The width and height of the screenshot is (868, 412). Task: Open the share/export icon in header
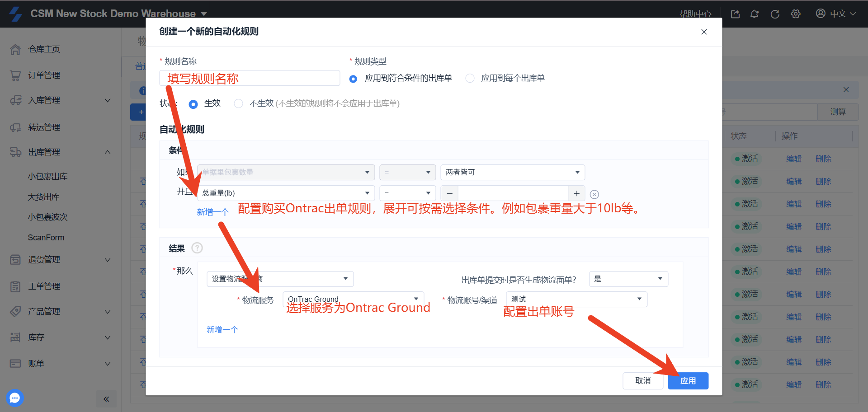(735, 14)
